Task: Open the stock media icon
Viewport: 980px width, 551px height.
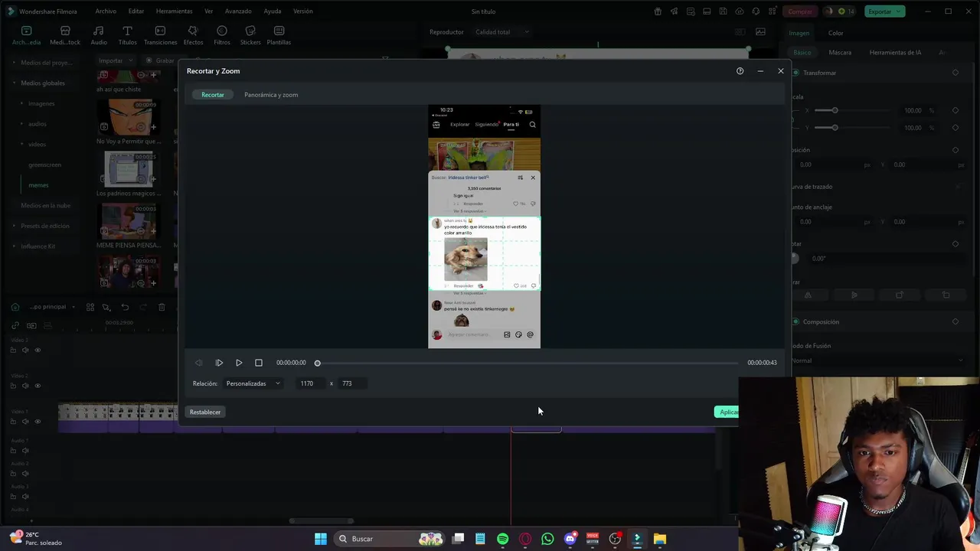Action: (65, 31)
